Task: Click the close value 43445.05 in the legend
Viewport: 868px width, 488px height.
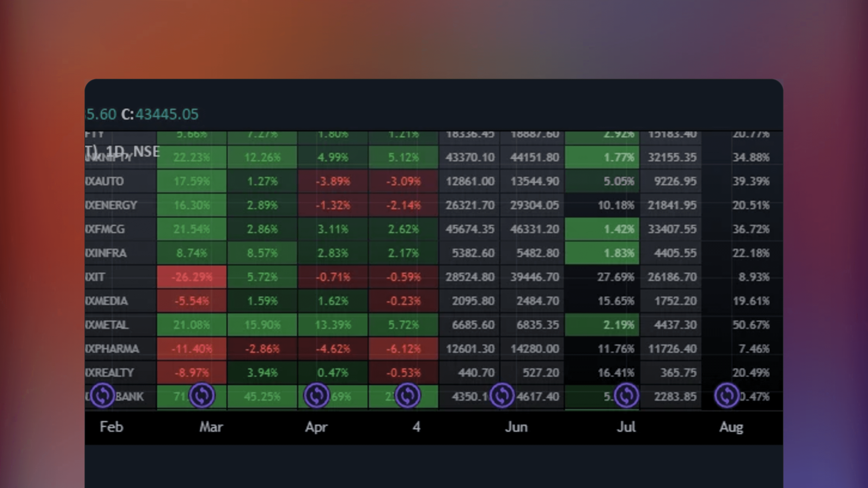Action: 167,114
